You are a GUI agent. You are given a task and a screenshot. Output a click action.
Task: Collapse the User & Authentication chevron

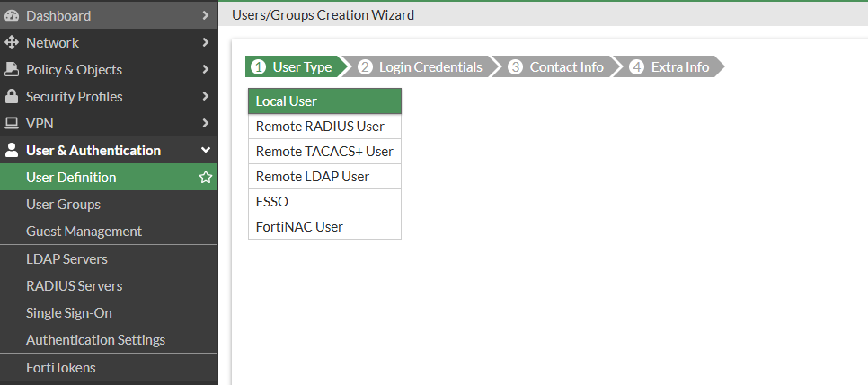(x=206, y=150)
